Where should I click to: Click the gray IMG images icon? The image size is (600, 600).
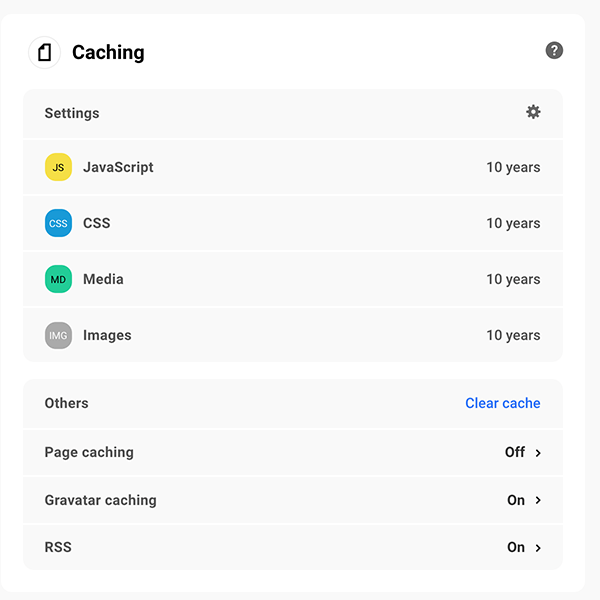point(58,335)
